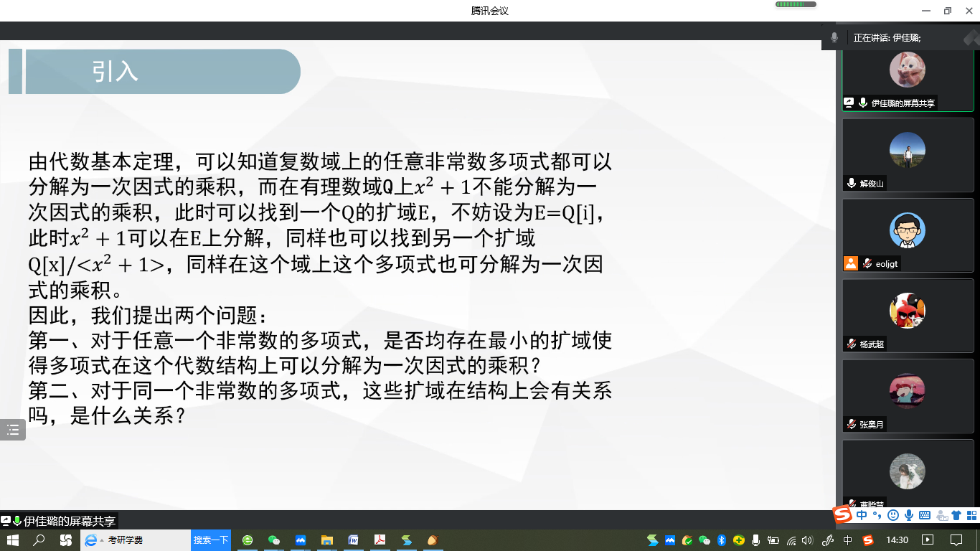The image size is (980, 551).
Task: Click muted mic icon next to 杨武超
Action: 852,344
